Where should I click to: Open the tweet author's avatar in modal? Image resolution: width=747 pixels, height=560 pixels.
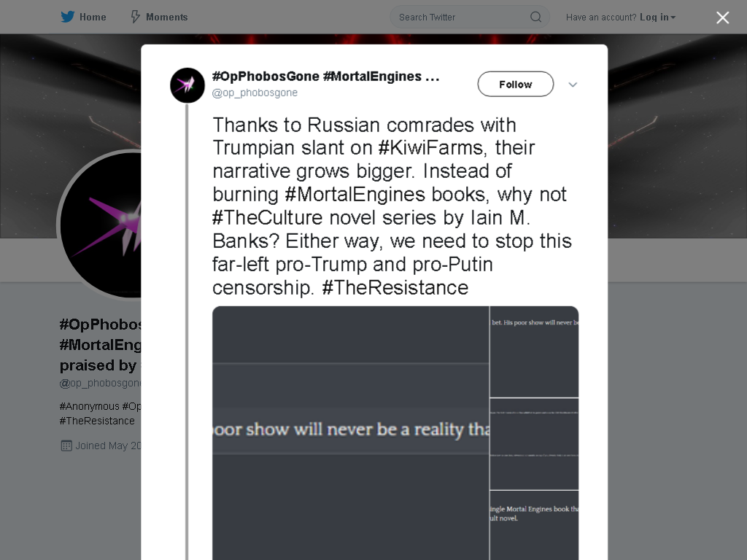pos(187,85)
